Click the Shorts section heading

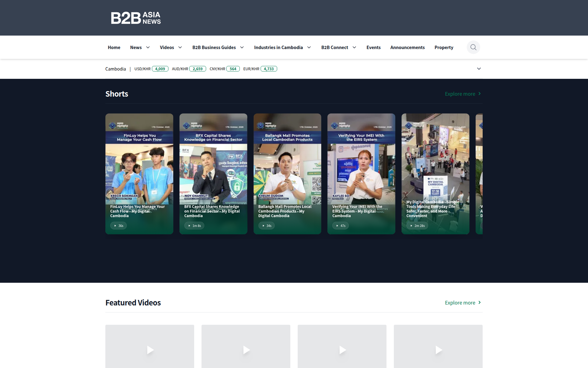(117, 94)
